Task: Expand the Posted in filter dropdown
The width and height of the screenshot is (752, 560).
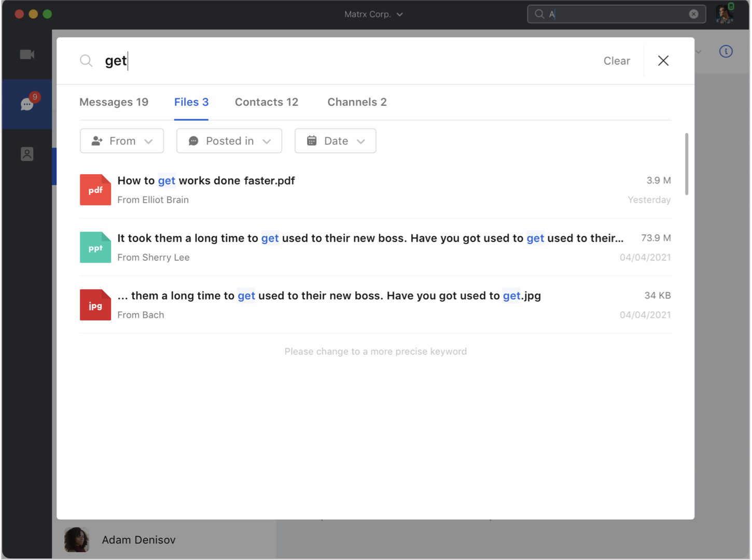Action: click(x=229, y=141)
